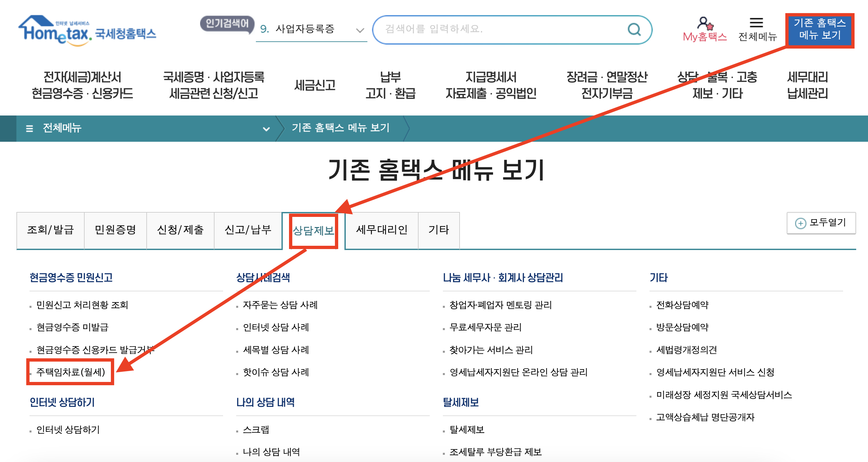Open 방문상담예약 link
The height and width of the screenshot is (462, 868).
[682, 327]
